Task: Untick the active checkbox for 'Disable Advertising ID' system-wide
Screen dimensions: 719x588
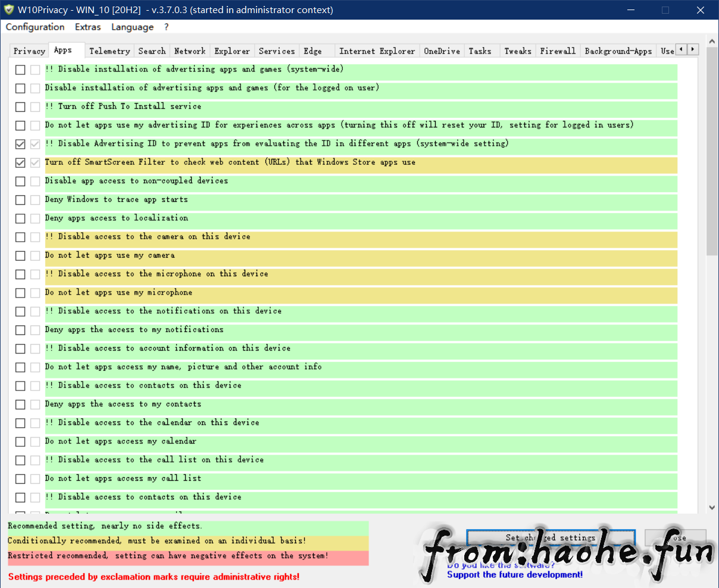Action: (x=20, y=144)
